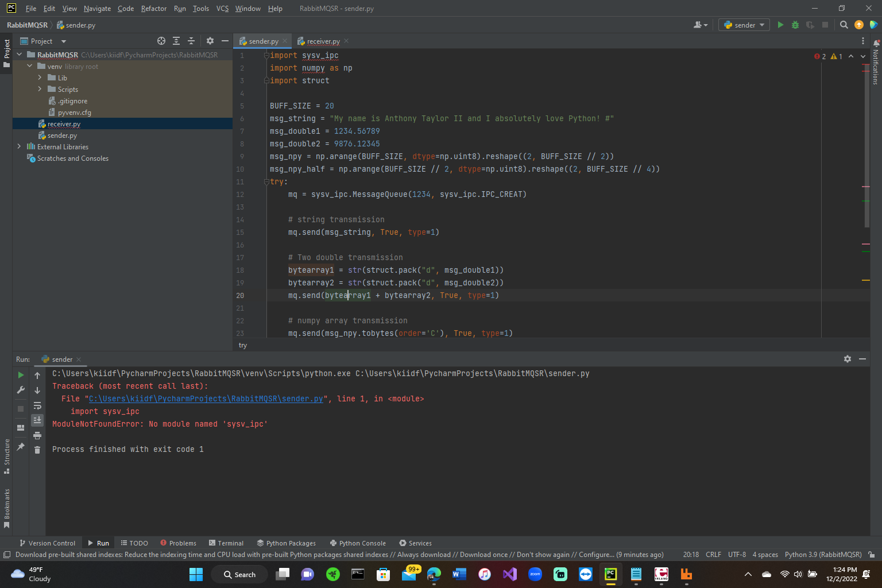Open editor tabs more options menu
The height and width of the screenshot is (588, 882).
tap(862, 41)
